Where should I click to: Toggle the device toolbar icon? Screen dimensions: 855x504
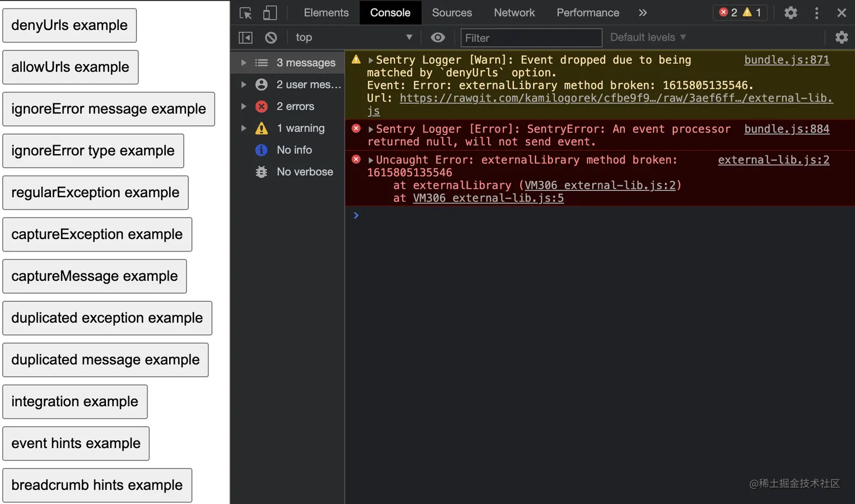pyautogui.click(x=270, y=13)
